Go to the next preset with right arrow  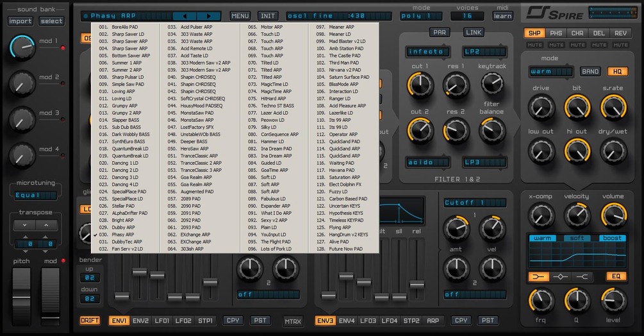coord(209,16)
